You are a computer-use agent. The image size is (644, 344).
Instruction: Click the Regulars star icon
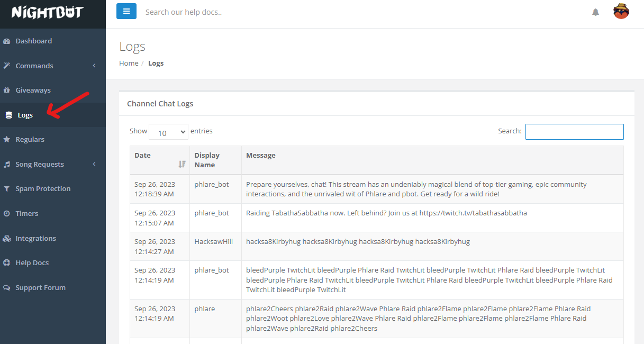coord(7,139)
